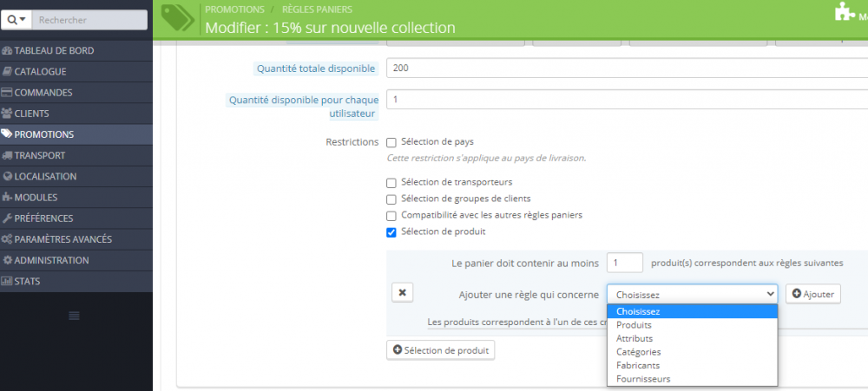Collapse the Choisissez rule-type combo box
Screen dimensions: 868x391
[692, 294]
